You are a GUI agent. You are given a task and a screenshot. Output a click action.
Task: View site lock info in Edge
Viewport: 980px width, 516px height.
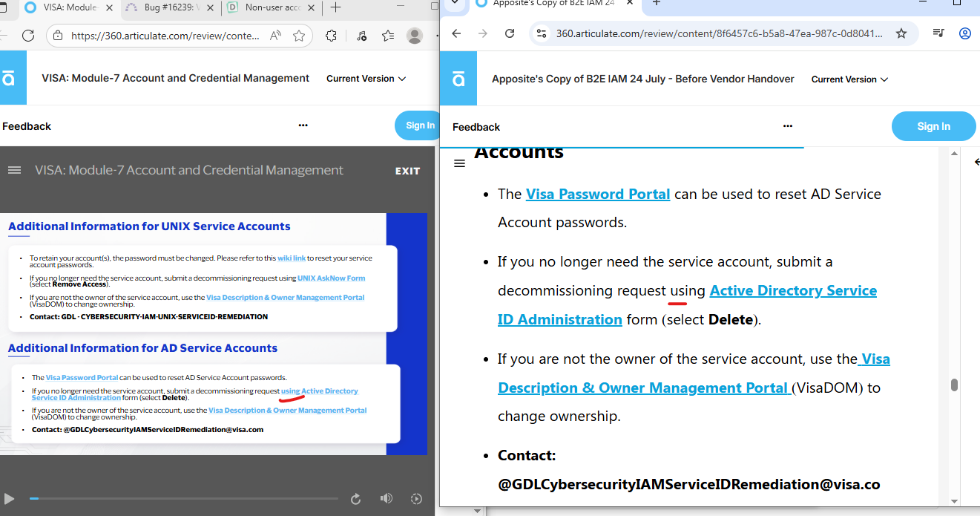click(58, 36)
